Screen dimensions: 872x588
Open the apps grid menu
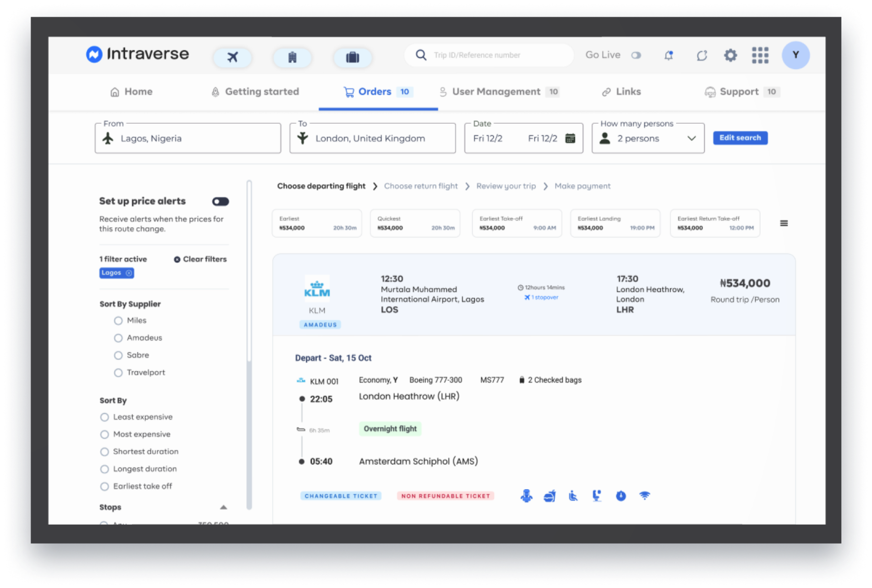[x=760, y=55]
